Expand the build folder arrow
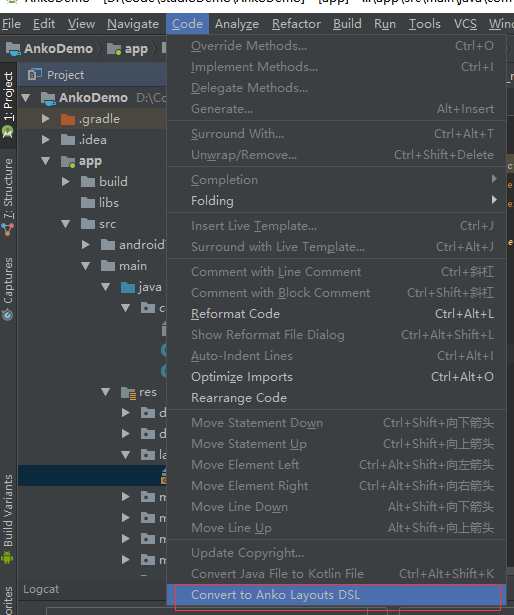 click(66, 182)
